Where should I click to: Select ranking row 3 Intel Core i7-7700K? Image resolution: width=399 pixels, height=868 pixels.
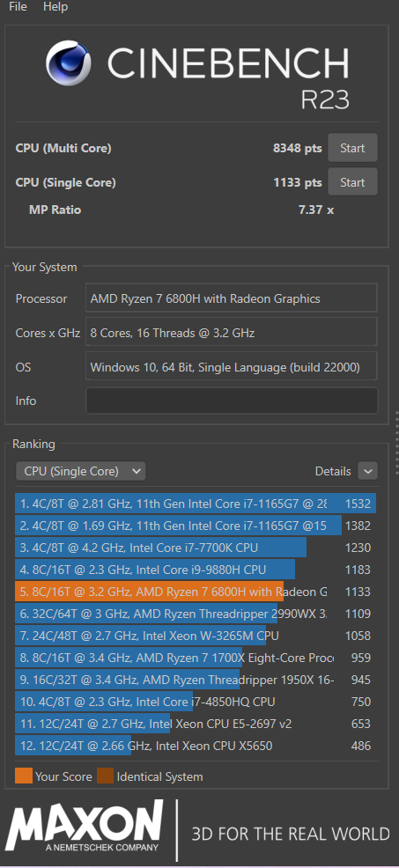pyautogui.click(x=196, y=548)
